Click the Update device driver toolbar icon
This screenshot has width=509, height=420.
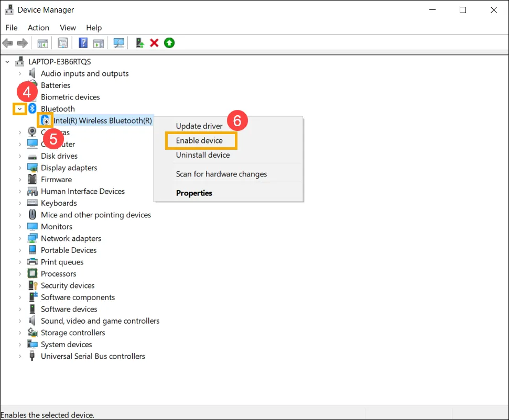pyautogui.click(x=139, y=43)
